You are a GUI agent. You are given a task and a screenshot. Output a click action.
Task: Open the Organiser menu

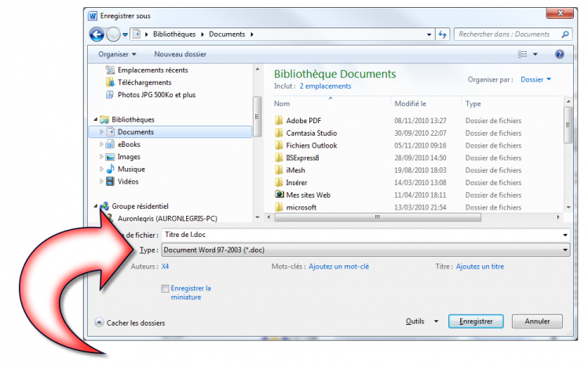(x=117, y=54)
